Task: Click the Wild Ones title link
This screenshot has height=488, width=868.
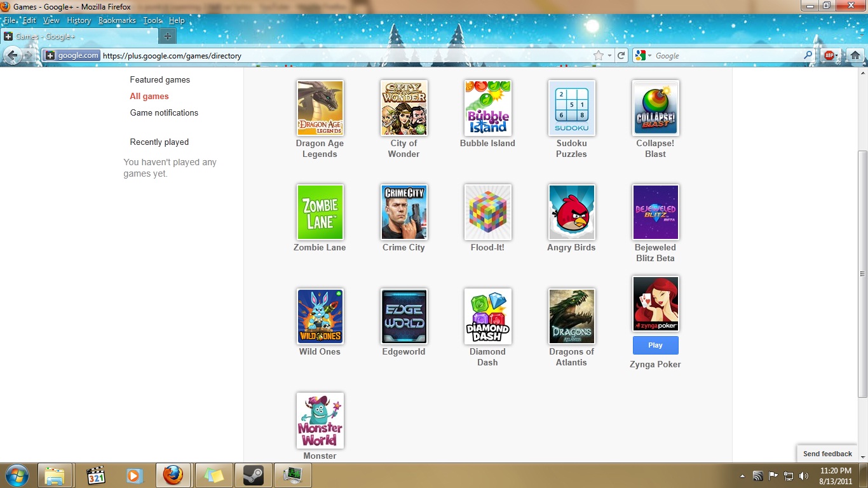Action: [x=320, y=351]
